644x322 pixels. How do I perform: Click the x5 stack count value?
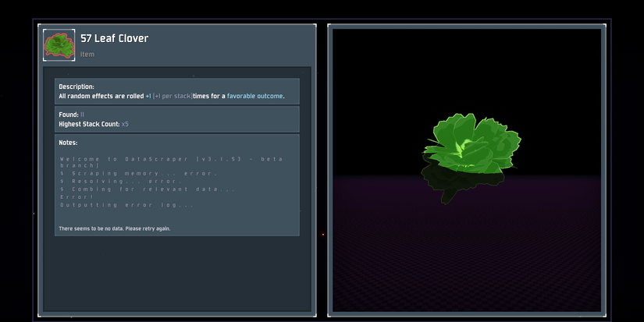coord(125,124)
